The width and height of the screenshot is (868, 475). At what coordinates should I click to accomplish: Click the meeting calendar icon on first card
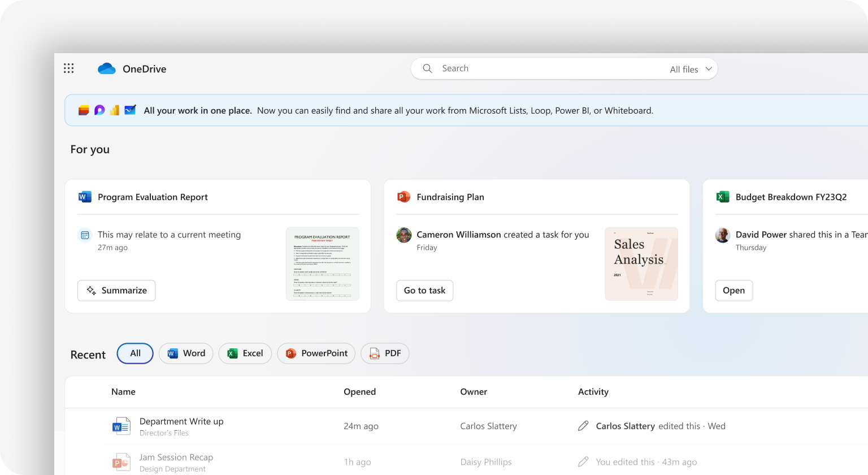[85, 235]
